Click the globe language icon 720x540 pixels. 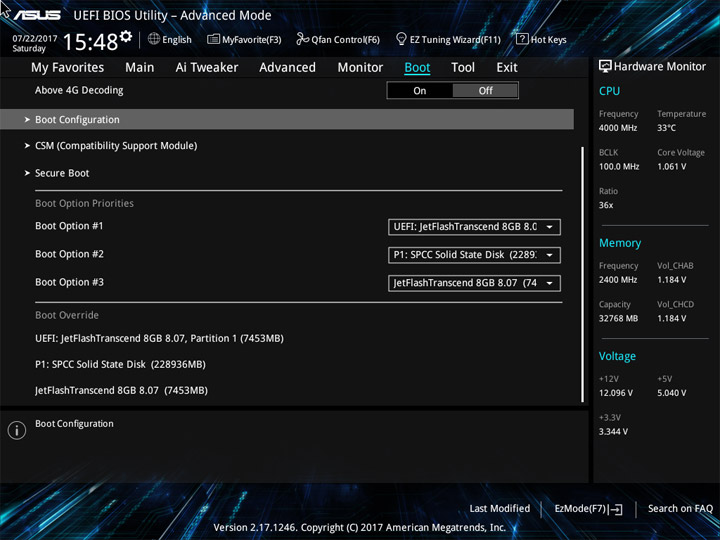(x=154, y=39)
